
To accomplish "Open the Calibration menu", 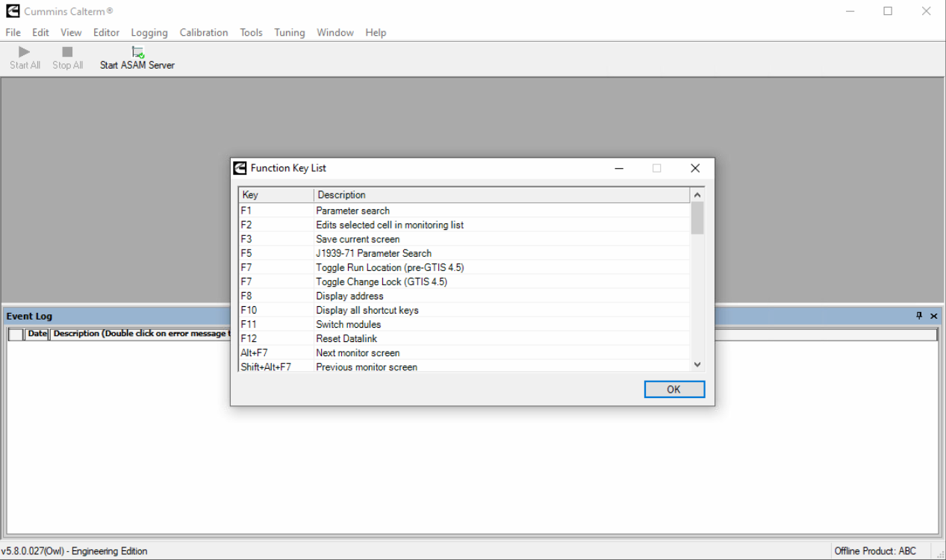I will [x=204, y=32].
